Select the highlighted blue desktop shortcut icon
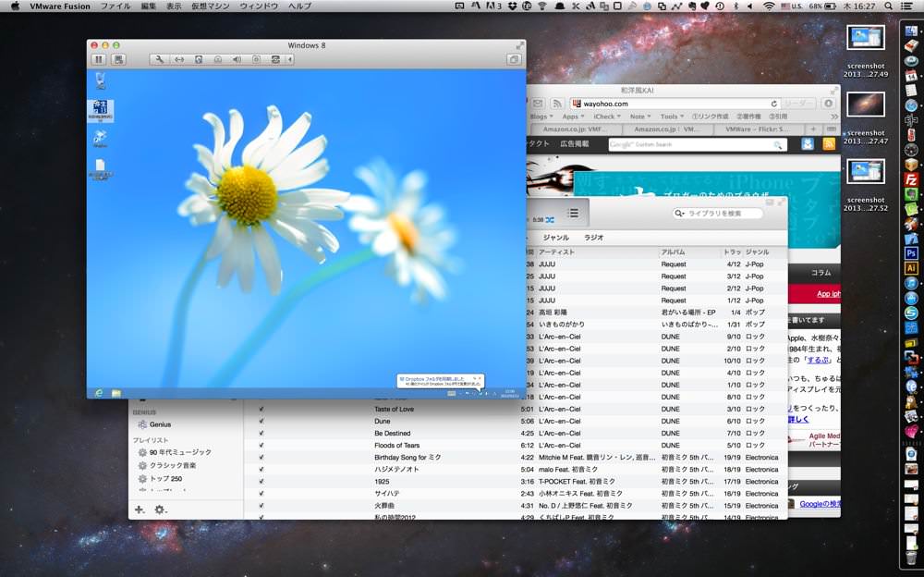 click(100, 110)
